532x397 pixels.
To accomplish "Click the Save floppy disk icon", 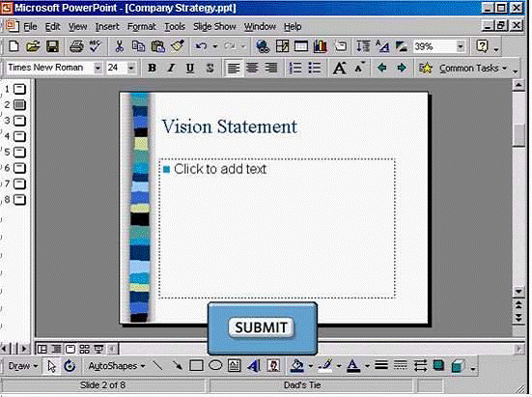I will coord(52,46).
